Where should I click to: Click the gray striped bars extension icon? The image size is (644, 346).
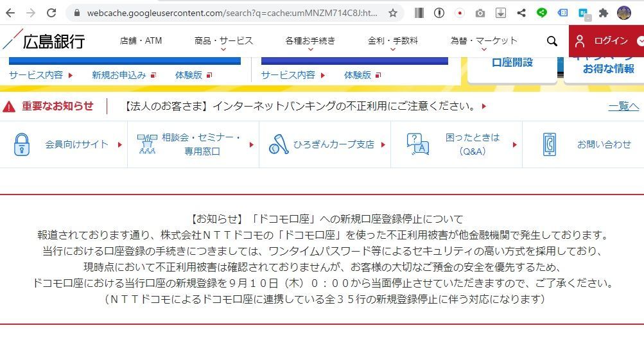click(x=419, y=13)
